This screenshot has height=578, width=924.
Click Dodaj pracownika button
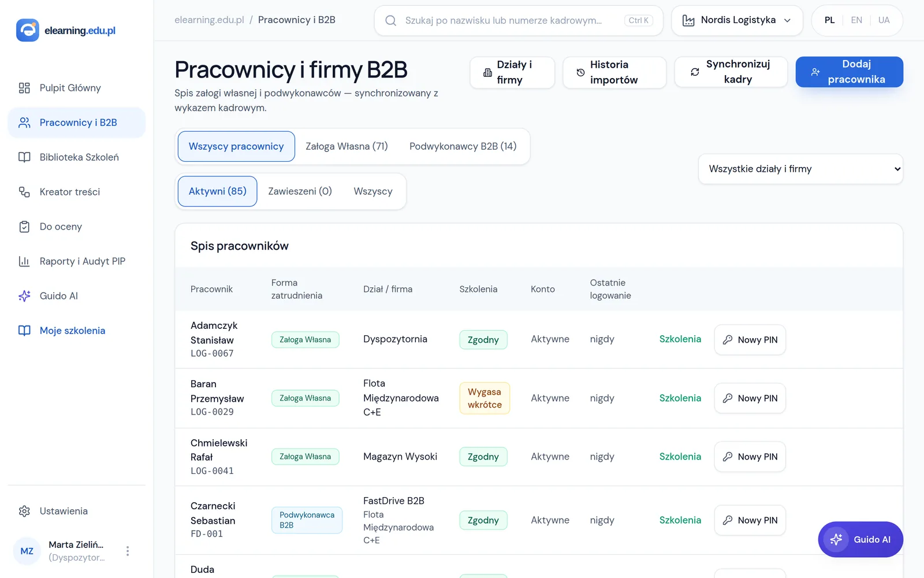(849, 72)
